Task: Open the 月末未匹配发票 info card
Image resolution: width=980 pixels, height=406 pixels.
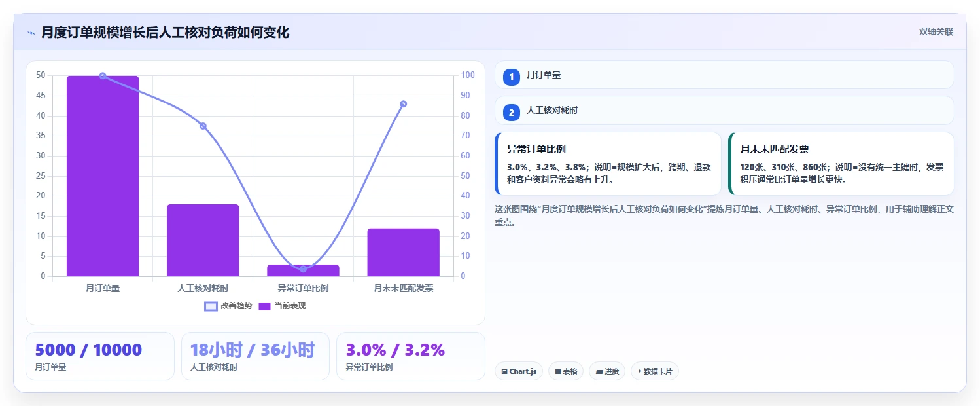Action: 841,164
